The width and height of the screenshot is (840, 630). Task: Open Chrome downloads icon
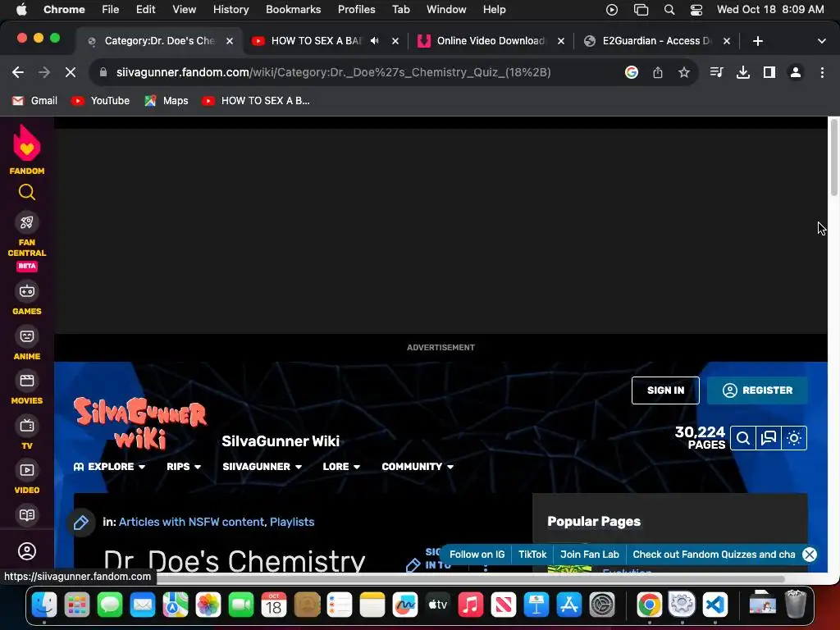click(742, 72)
